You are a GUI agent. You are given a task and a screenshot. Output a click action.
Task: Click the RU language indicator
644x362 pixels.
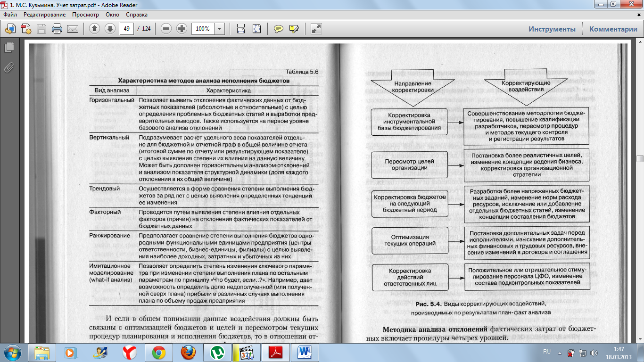pyautogui.click(x=547, y=352)
